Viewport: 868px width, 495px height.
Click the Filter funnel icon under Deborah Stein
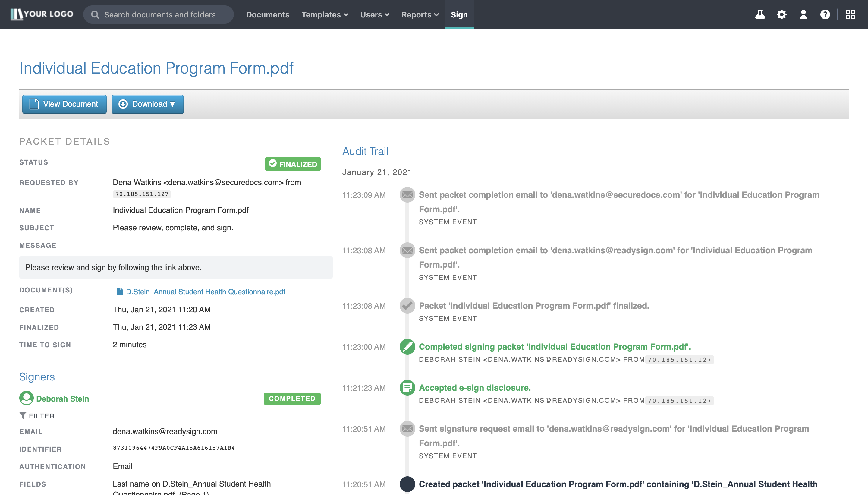click(x=23, y=415)
